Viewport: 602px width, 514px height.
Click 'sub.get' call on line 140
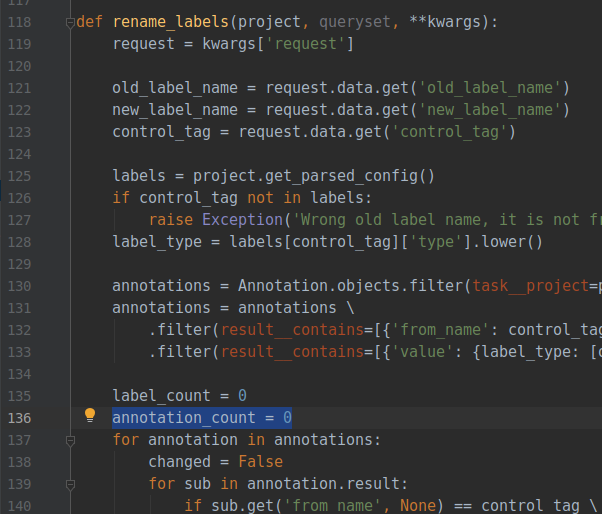(242, 506)
